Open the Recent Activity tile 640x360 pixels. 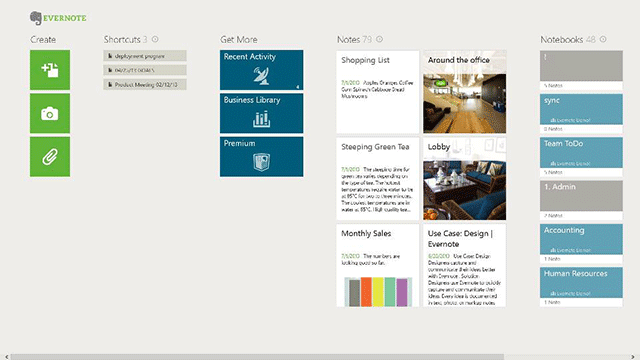[261, 70]
